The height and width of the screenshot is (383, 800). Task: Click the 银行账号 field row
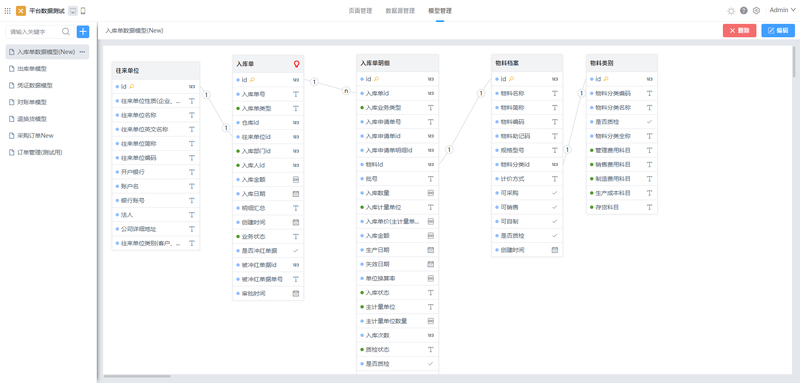156,200
